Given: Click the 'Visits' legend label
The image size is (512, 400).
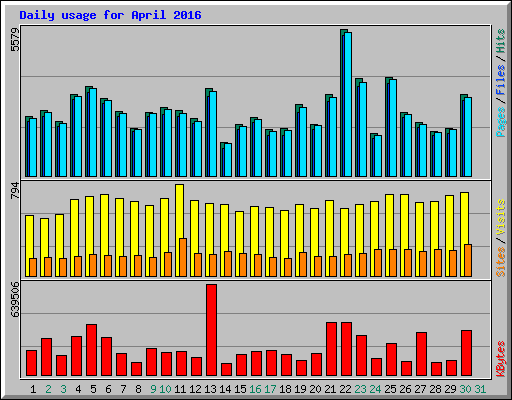Looking at the screenshot, I should tap(500, 217).
